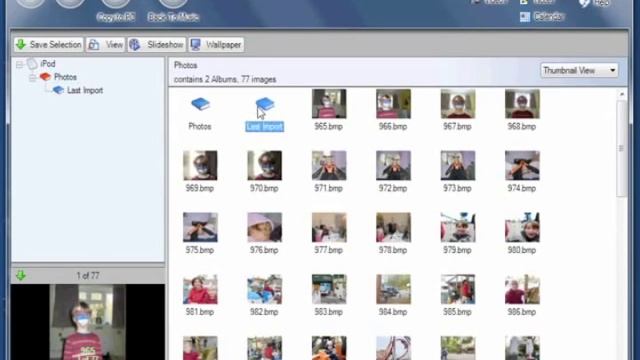Select Last Import in the tree
640x360 pixels.
[x=84, y=90]
